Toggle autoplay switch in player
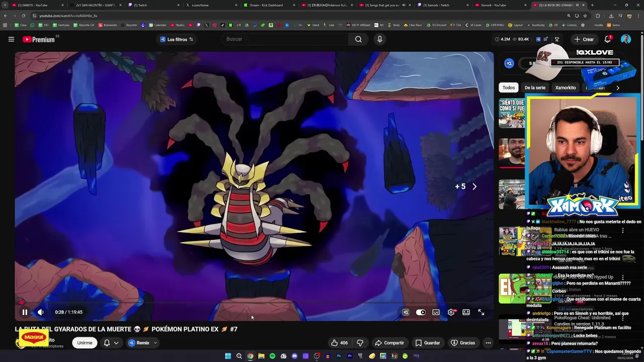Viewport: 644px width, 362px height. tap(421, 312)
